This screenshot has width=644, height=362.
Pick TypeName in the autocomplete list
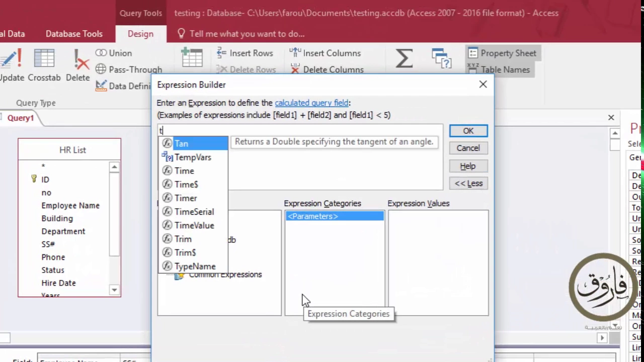(194, 266)
